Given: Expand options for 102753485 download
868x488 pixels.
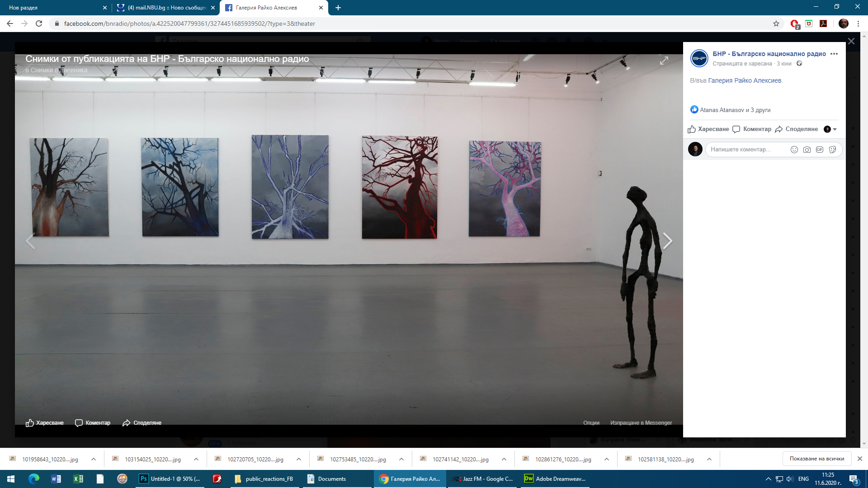Looking at the screenshot, I should 401,459.
